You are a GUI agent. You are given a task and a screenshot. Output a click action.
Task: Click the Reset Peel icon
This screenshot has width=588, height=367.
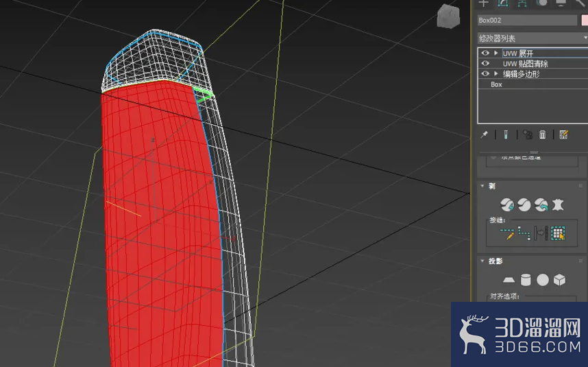point(541,205)
